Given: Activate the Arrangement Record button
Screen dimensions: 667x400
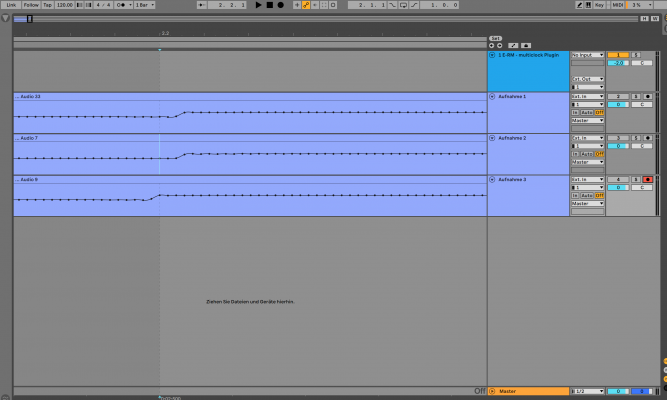Looking at the screenshot, I should [x=280, y=5].
